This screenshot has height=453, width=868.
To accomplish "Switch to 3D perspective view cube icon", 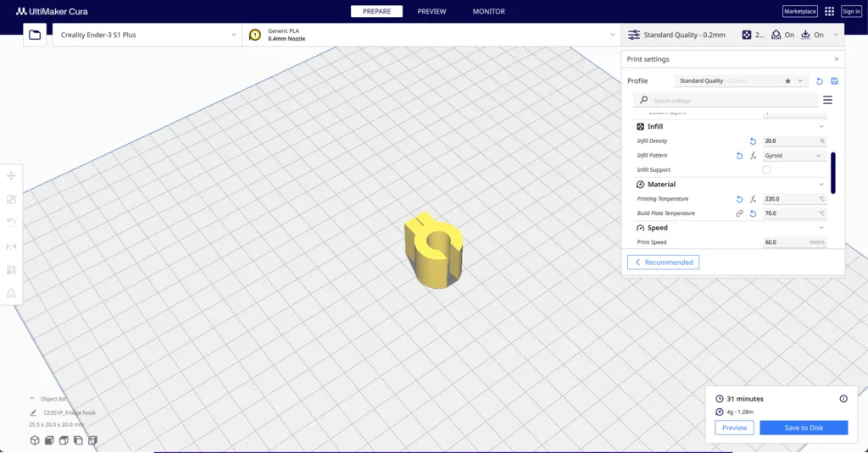I will (35, 440).
